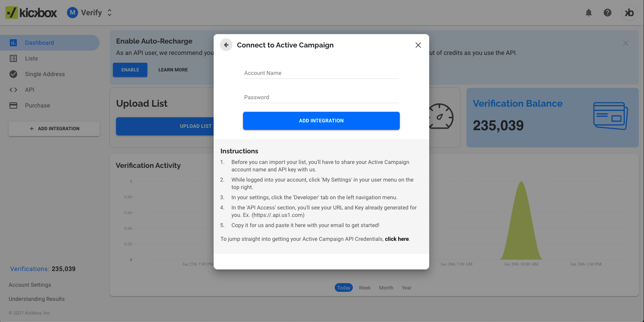Click the Verification Balance heading
Screen dimensions: 644x322
tap(517, 104)
